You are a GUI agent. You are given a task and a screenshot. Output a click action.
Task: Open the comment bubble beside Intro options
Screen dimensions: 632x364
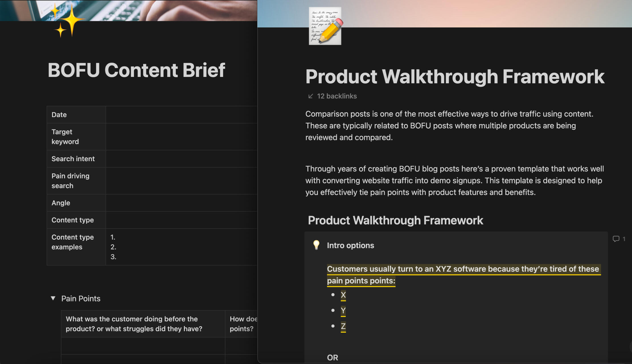616,239
